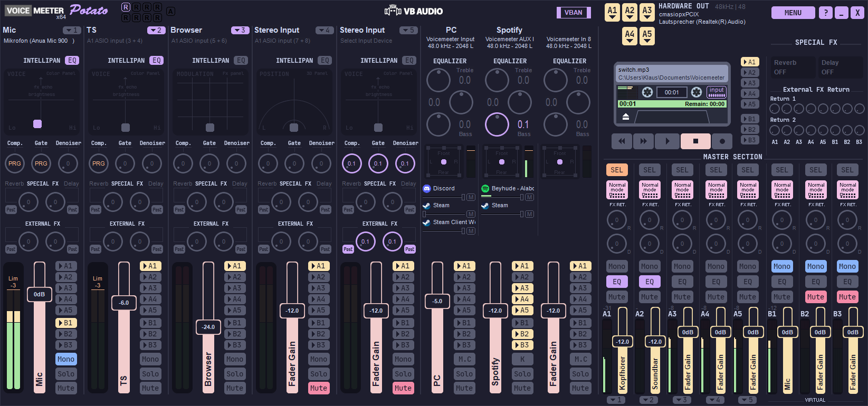Open the A5 hardware output device selector
The image size is (868, 406).
647,36
